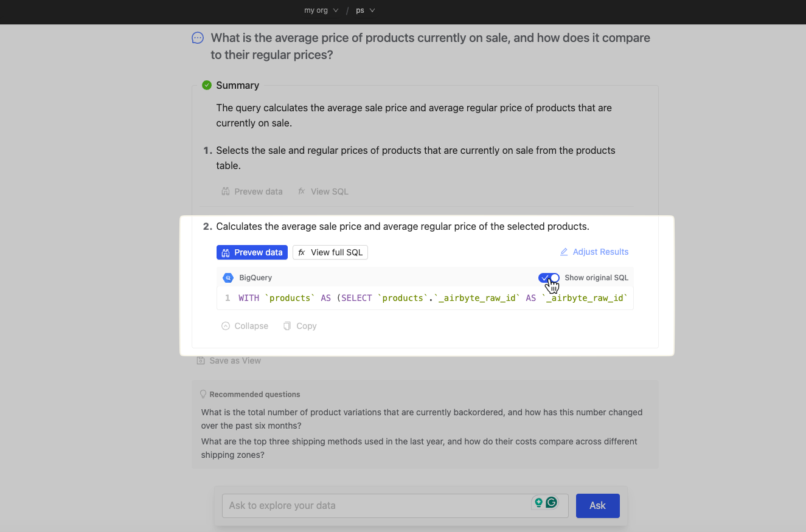Screen dimensions: 806x532
Task: Click the Recommended questions lightbulb icon
Action: point(204,394)
